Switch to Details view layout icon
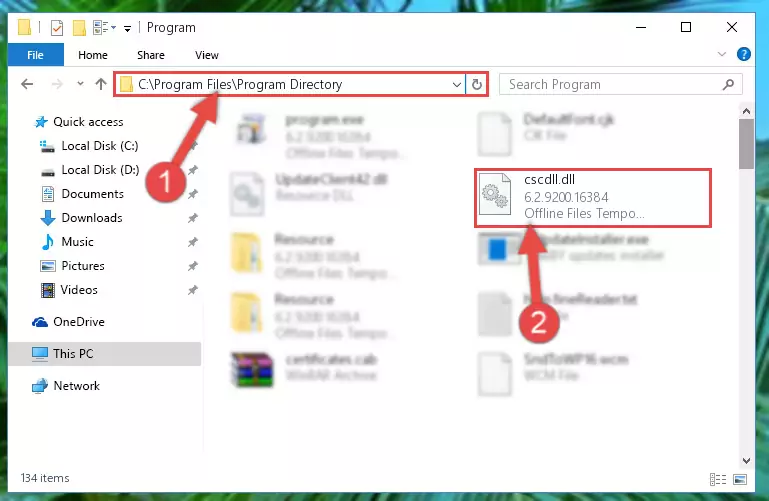 (718, 479)
